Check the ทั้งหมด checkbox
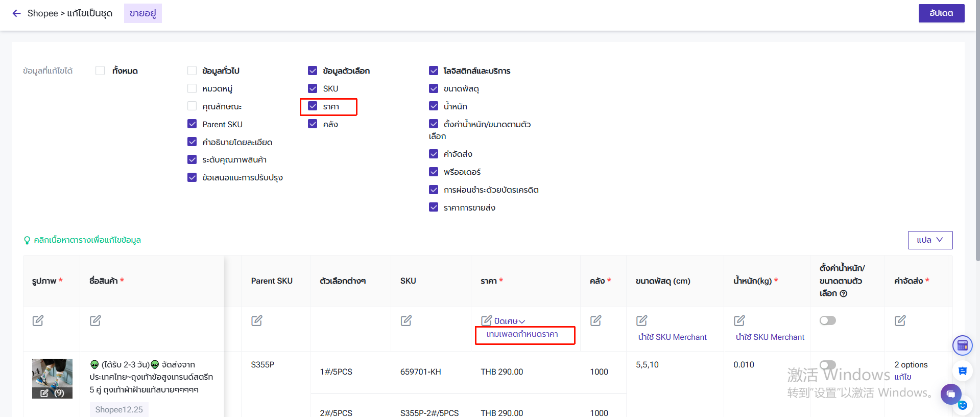The width and height of the screenshot is (980, 417). coord(100,71)
